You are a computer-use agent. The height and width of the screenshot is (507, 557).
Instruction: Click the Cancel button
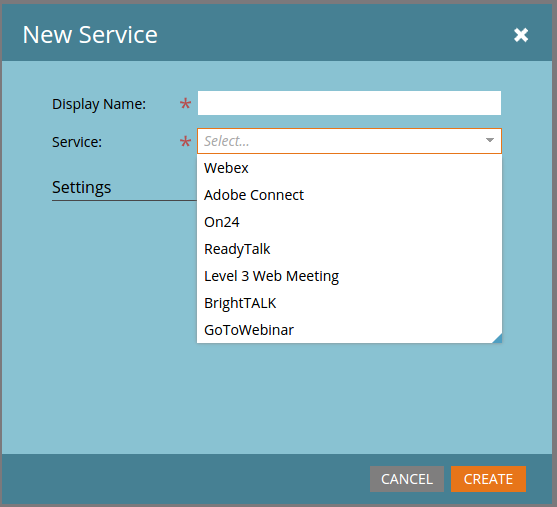coord(407,479)
